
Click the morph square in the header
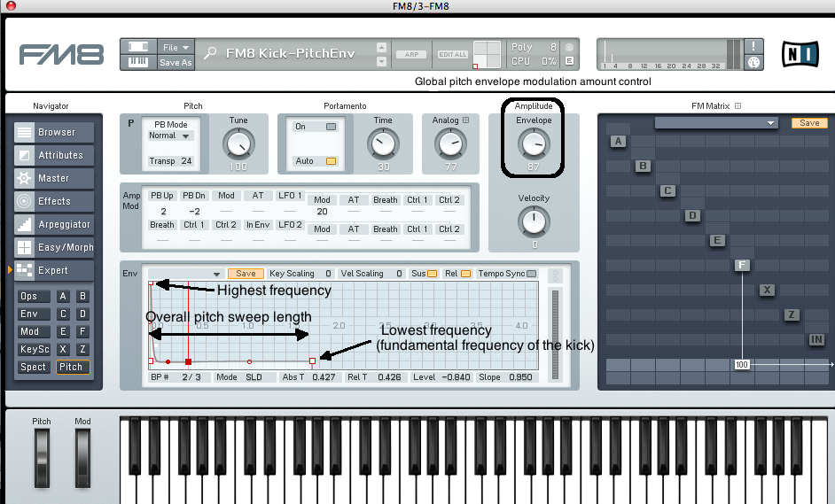click(487, 54)
